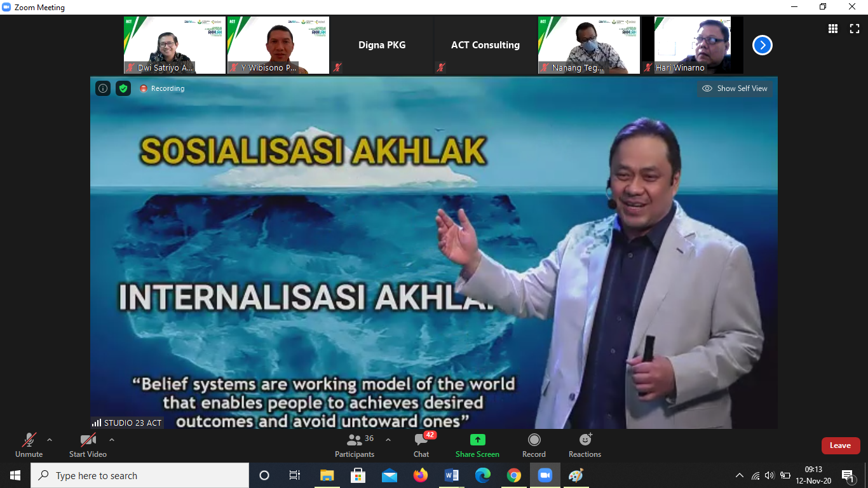Expand the Participants options arrow

click(388, 440)
